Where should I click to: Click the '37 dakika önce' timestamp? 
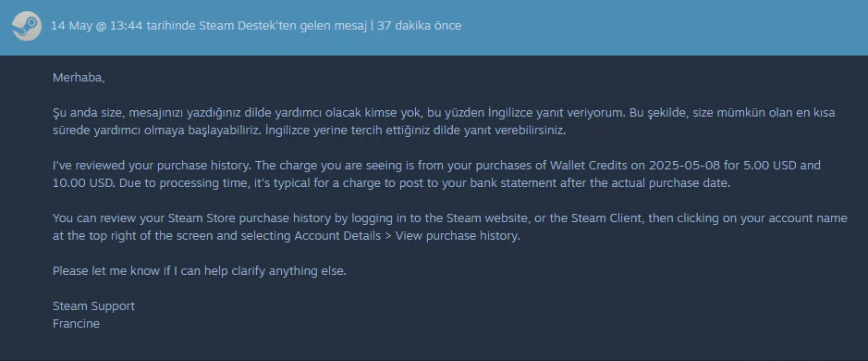click(x=419, y=26)
